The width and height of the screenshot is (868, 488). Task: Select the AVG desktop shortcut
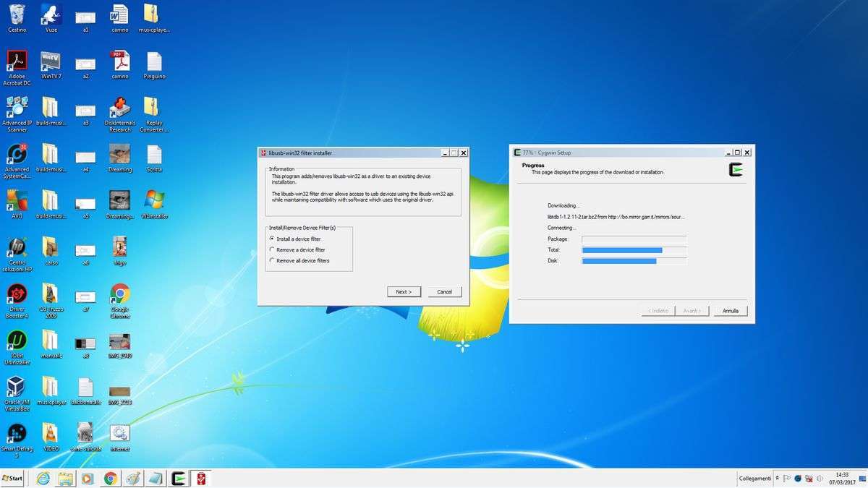[x=17, y=204]
